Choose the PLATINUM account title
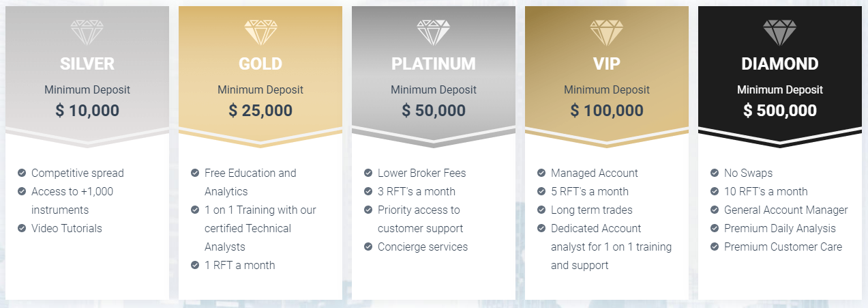Image resolution: width=868 pixels, height=308 pixels. pos(434,64)
